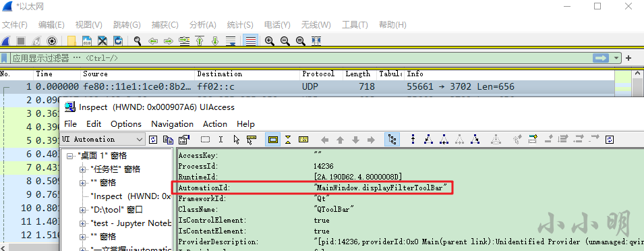Viewport: 644px width, 251px height.
Task: Click the plus button to add filter
Action: click(628, 58)
